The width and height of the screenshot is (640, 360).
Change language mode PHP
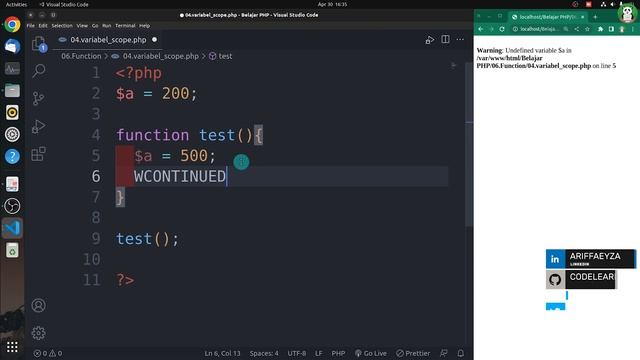338,353
